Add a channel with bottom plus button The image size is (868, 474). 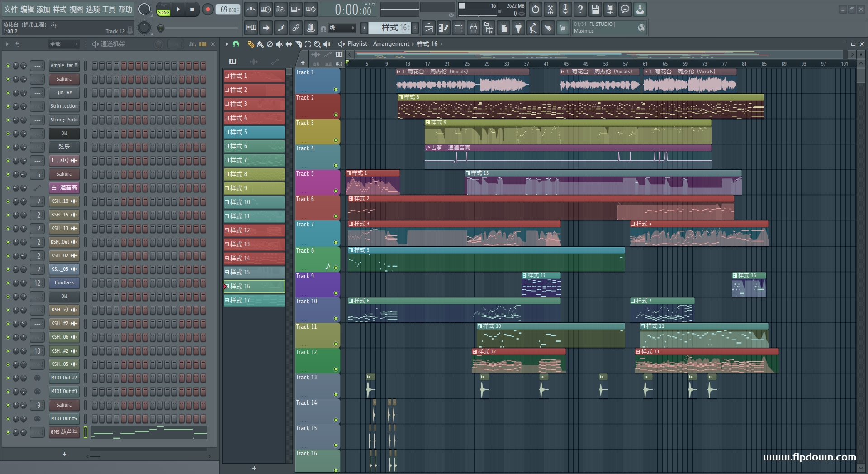(x=65, y=454)
